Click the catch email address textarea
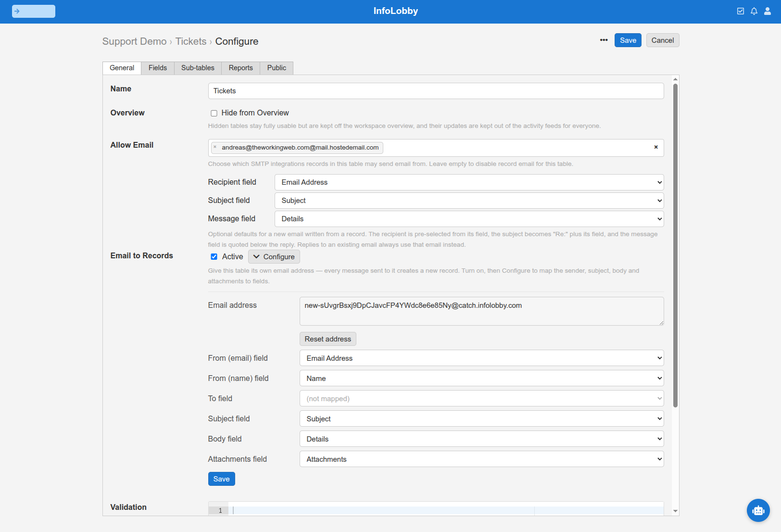Screen dimensions: 781x532 [482, 311]
